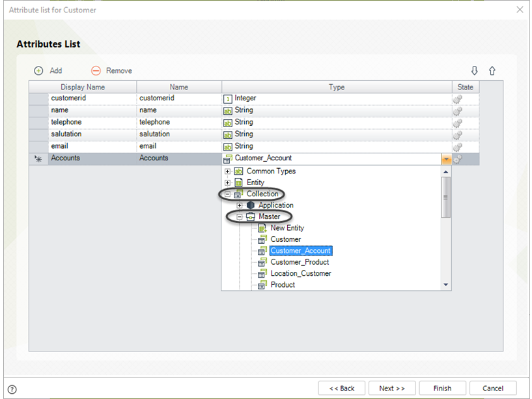Move attribute up with up arrow
532x399 pixels.
pos(492,70)
